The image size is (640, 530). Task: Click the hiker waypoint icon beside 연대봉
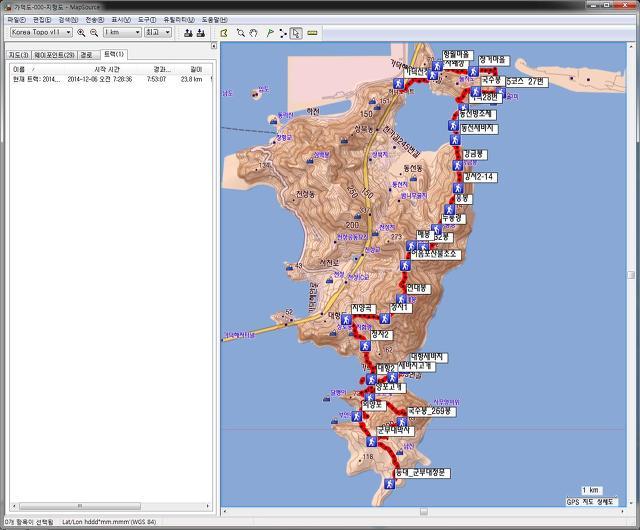click(x=402, y=299)
